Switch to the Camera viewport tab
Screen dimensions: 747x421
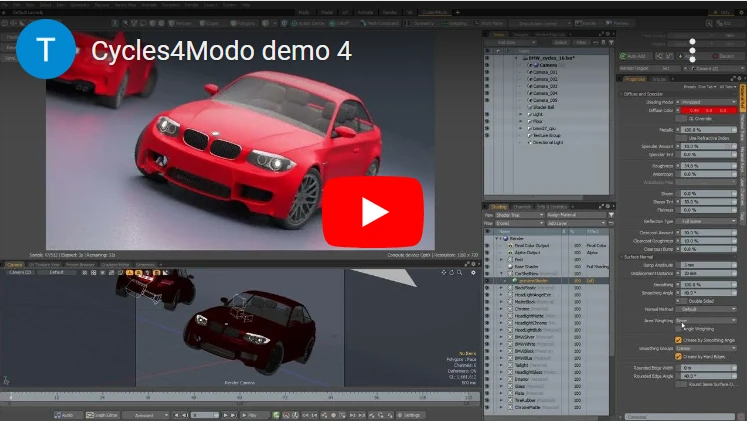coord(14,264)
